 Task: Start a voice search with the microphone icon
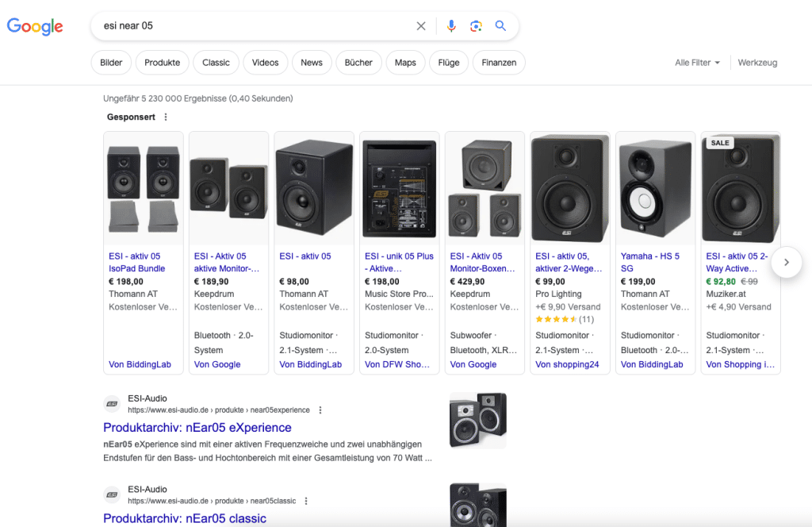(x=451, y=25)
